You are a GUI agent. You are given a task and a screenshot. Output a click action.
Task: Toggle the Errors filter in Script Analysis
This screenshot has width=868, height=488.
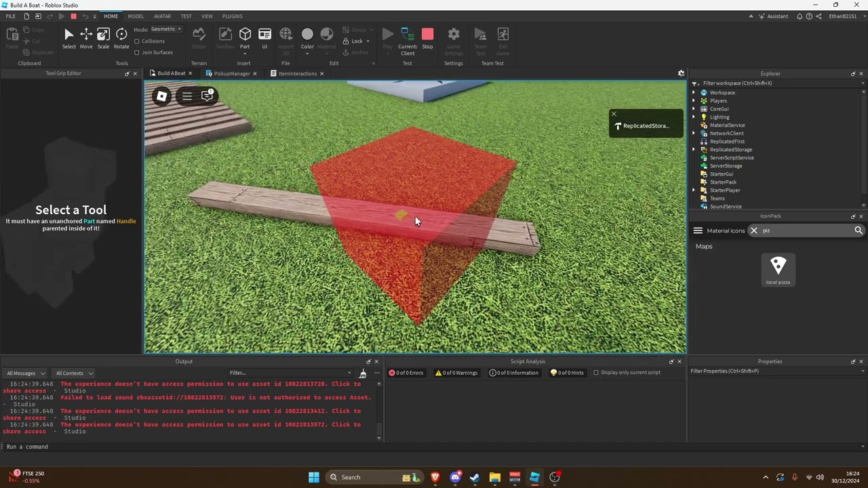coord(406,373)
